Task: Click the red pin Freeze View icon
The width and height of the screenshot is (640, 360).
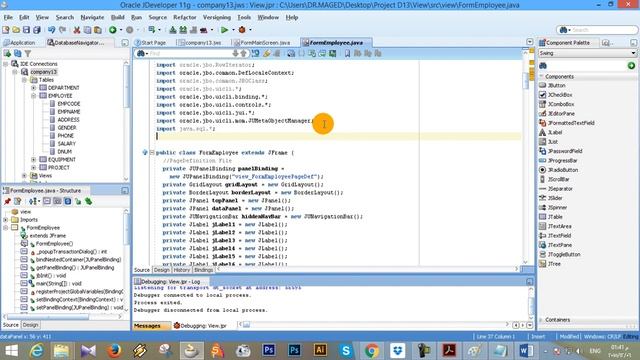Action: pos(7,201)
